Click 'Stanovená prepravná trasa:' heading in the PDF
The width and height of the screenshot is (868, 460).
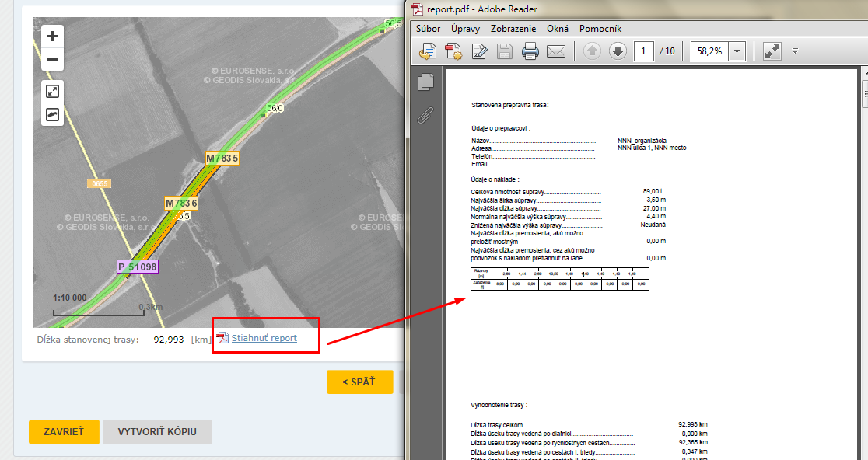click(x=510, y=105)
